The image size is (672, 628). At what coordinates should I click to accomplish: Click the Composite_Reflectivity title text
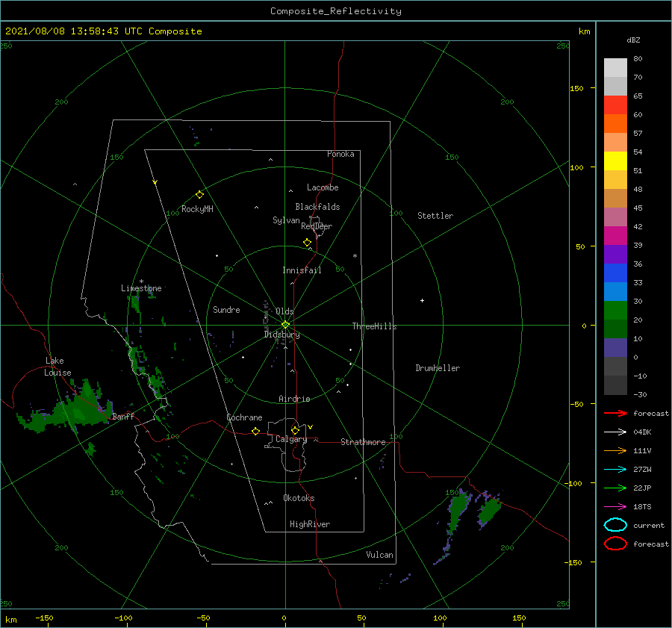tap(336, 11)
